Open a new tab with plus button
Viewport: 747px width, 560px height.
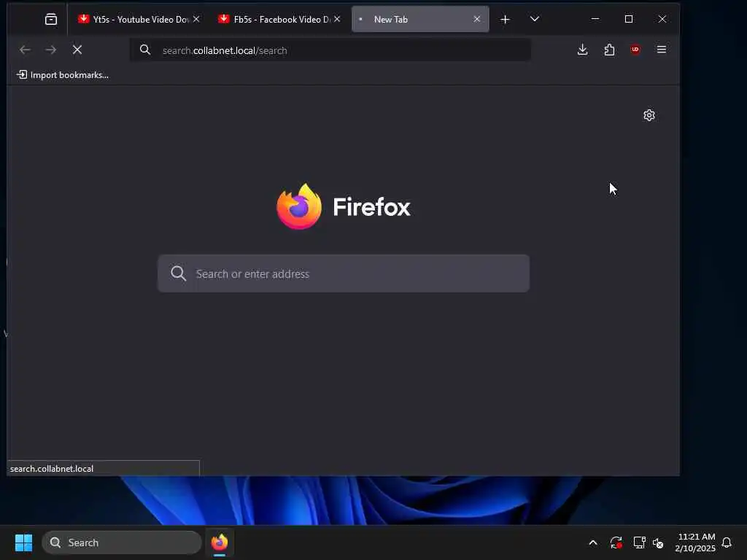505,19
